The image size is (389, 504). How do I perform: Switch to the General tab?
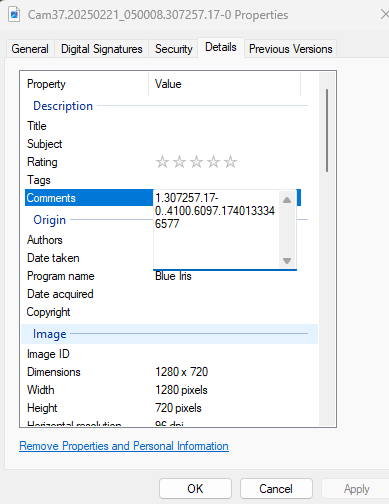[30, 49]
